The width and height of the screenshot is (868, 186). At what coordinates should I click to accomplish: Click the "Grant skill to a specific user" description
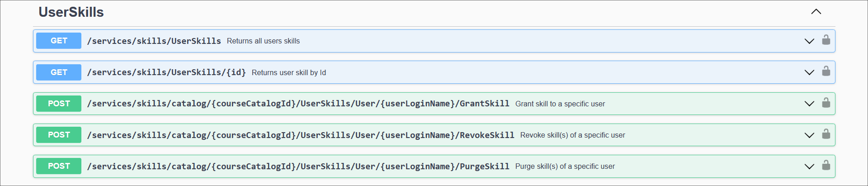pyautogui.click(x=560, y=104)
